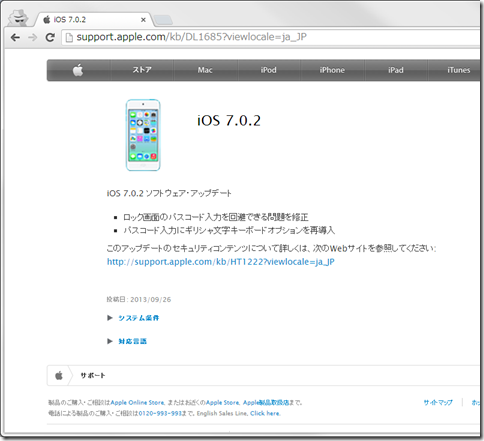Open the ストア navigation item
The image size is (484, 441).
point(142,70)
